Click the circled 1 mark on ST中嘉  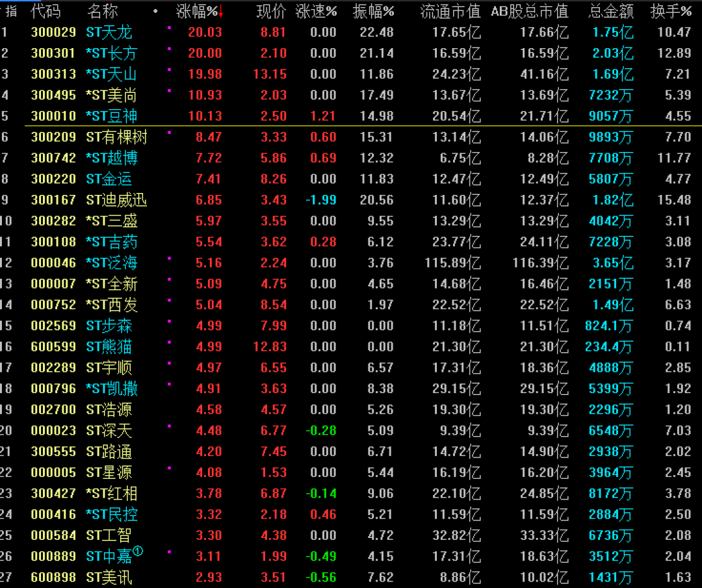138,552
